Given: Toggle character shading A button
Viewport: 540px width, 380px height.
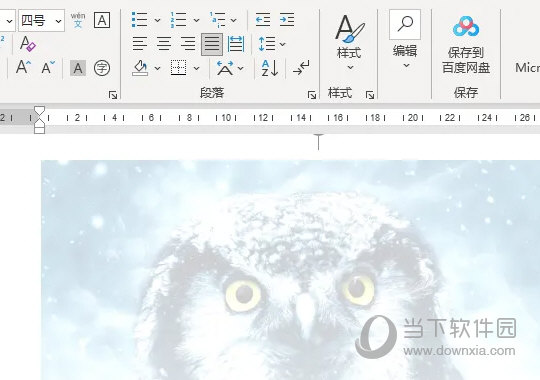Looking at the screenshot, I should coord(78,68).
